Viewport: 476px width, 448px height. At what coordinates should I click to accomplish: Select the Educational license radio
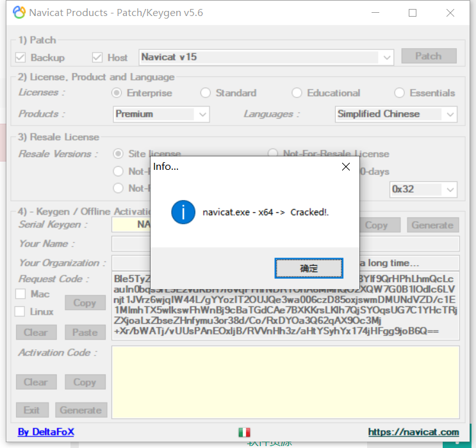(x=297, y=93)
